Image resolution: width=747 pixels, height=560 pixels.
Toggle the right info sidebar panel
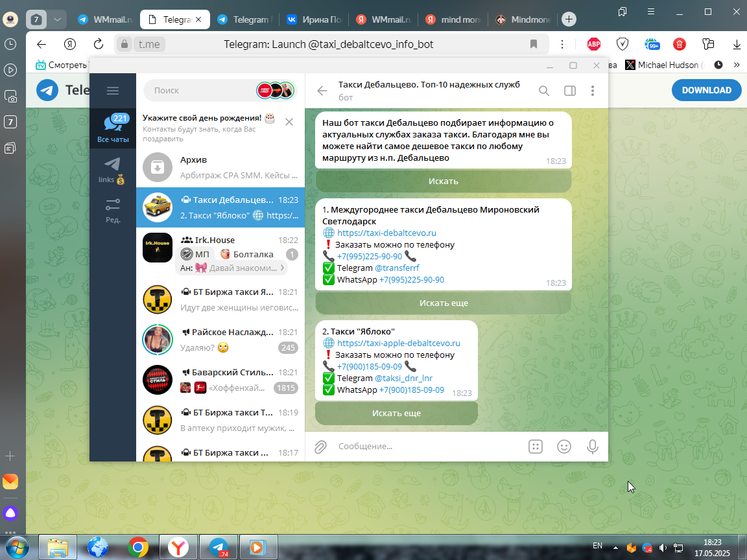pos(570,91)
